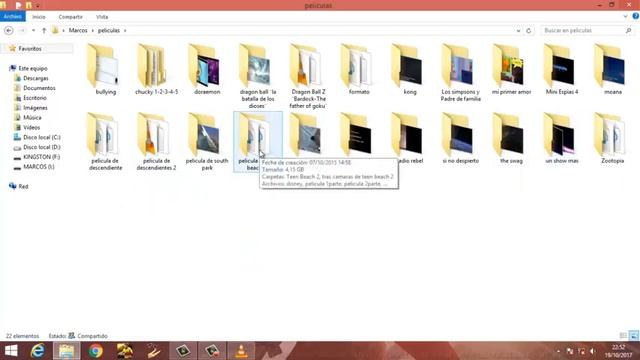The width and height of the screenshot is (640, 360).
Task: Switch to the Inicio ribbon tab
Action: point(39,17)
